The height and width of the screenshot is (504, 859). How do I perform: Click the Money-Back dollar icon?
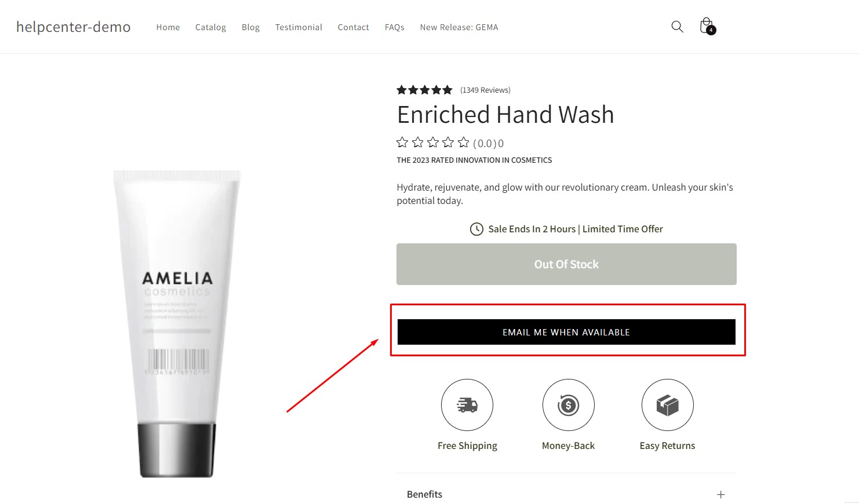tap(569, 405)
